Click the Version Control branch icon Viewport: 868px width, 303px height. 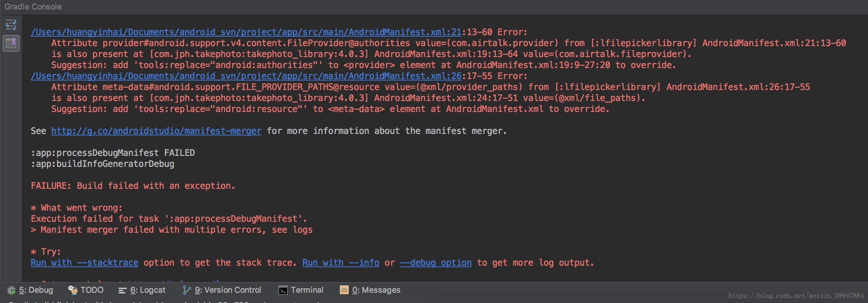coord(187,290)
